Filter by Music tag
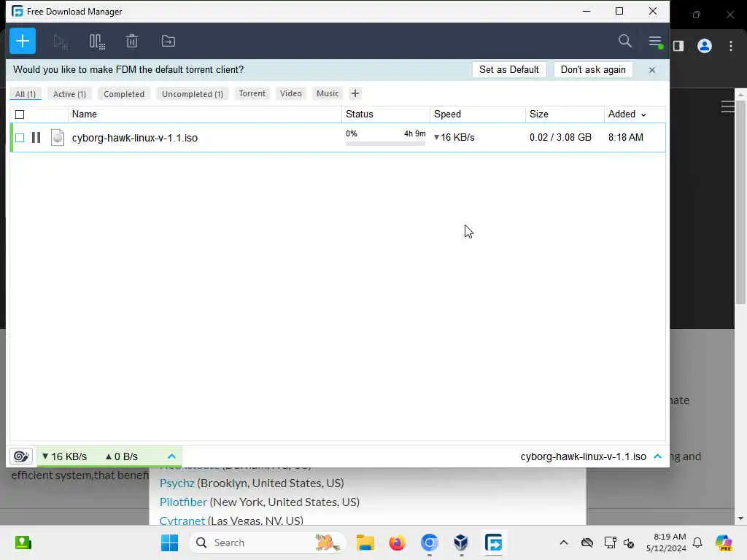The image size is (747, 560). pos(328,93)
